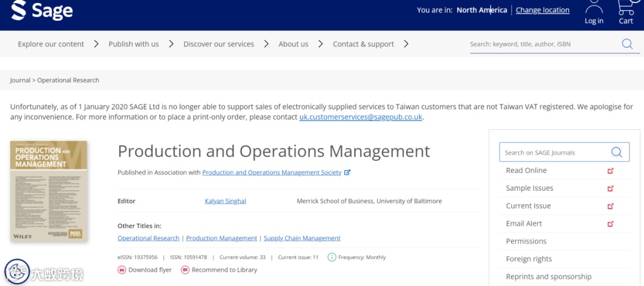Click the eISSN: 19375956 text
The image size is (644, 286).
[138, 257]
